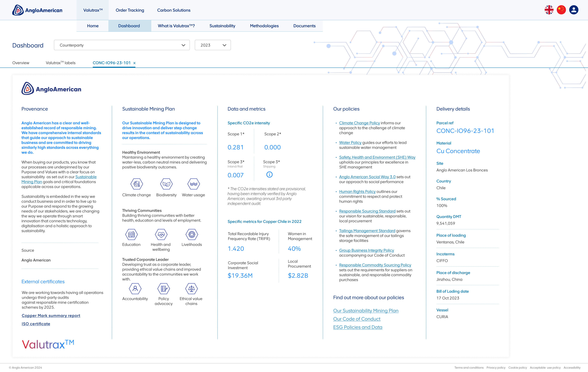Click the Corporate Social Investment $19.36M
The image size is (588, 372).
coord(240,276)
